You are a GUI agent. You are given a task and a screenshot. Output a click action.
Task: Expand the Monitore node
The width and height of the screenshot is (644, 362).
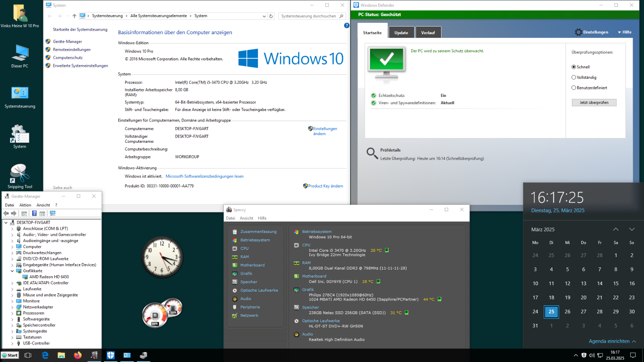coord(12,301)
